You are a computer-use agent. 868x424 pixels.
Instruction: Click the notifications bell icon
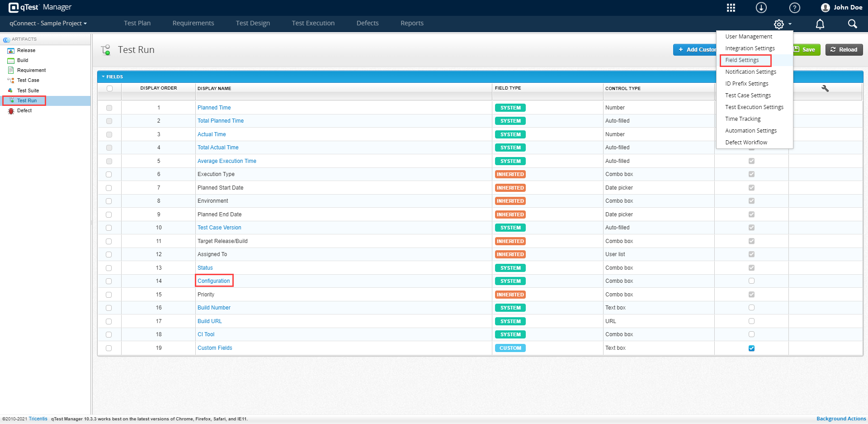click(x=820, y=24)
